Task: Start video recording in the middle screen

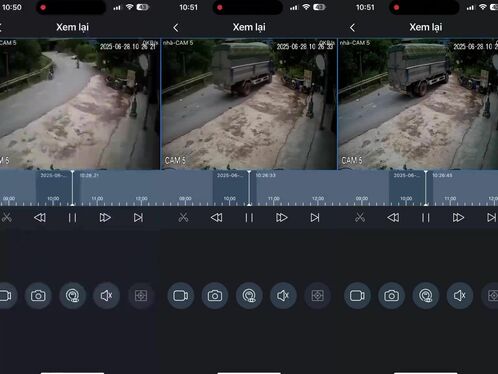Action: click(x=180, y=296)
